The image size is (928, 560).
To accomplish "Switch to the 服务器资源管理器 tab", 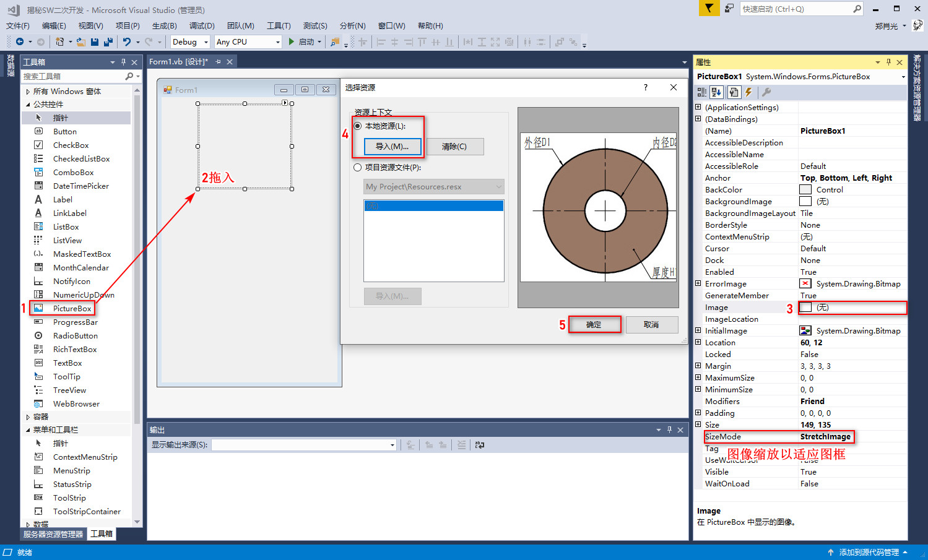I will pos(52,533).
